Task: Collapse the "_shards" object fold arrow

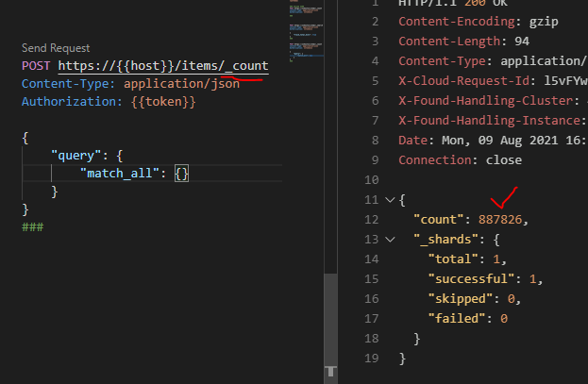Action: tap(390, 240)
